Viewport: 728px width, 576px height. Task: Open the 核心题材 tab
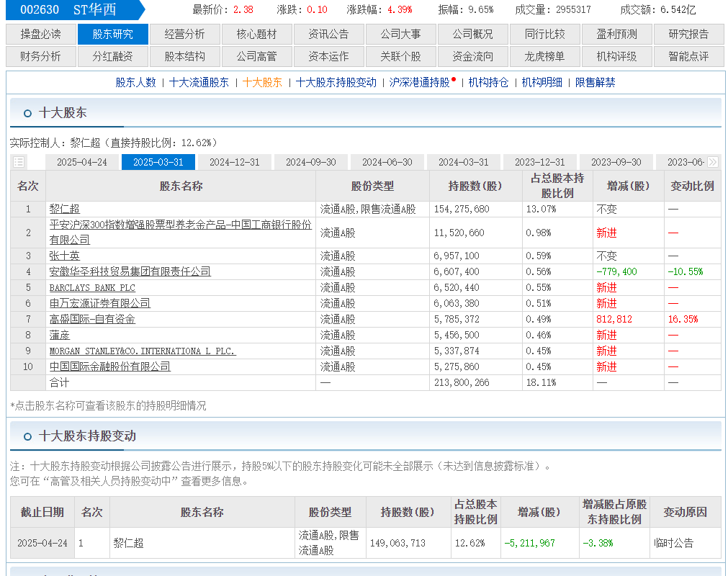point(257,34)
